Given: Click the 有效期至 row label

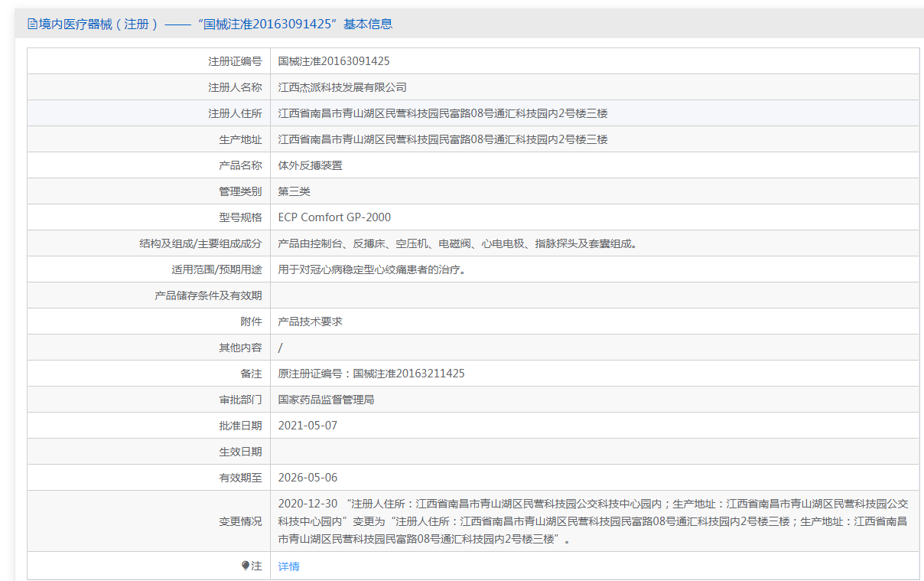Looking at the screenshot, I should point(240,478).
